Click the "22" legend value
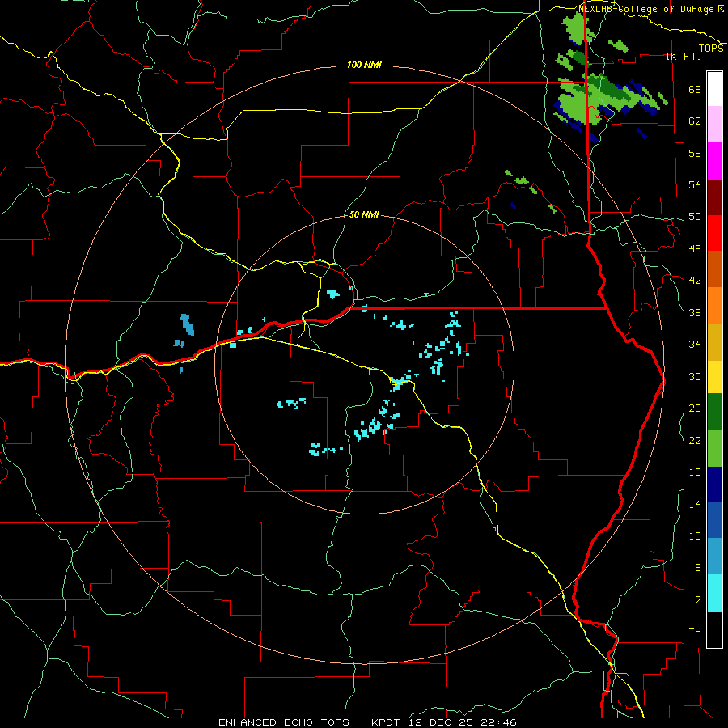728x728 pixels. tap(695, 441)
